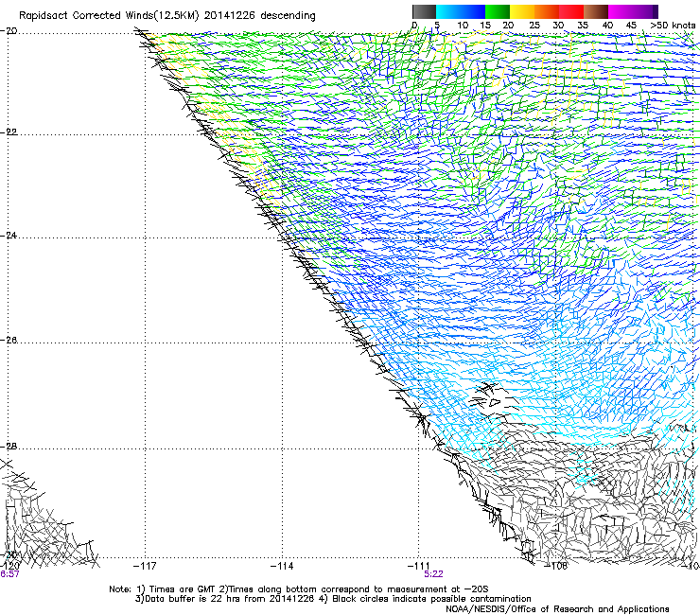Click the NOAA/NESDIS credit line
This screenshot has height=615, width=700.
(557, 609)
